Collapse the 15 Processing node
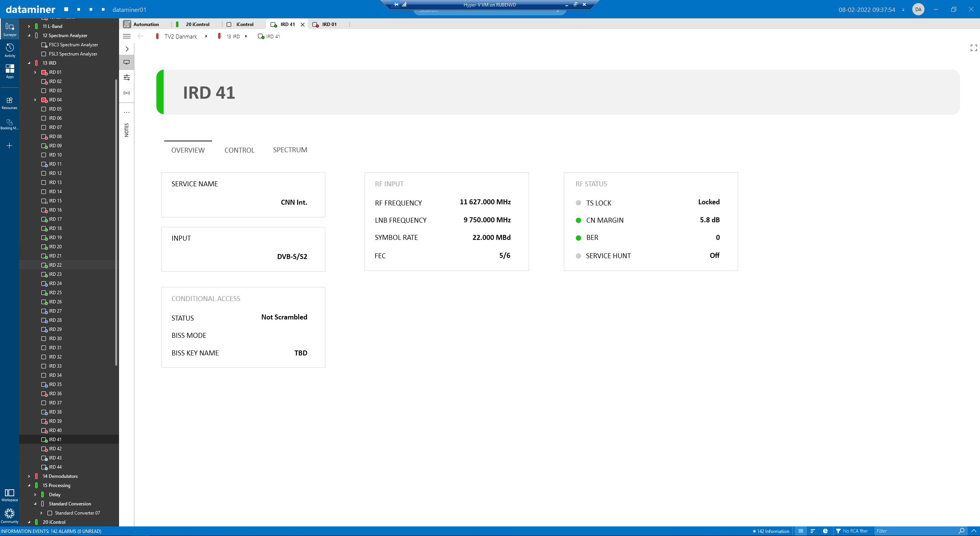980x536 pixels. pos(29,485)
